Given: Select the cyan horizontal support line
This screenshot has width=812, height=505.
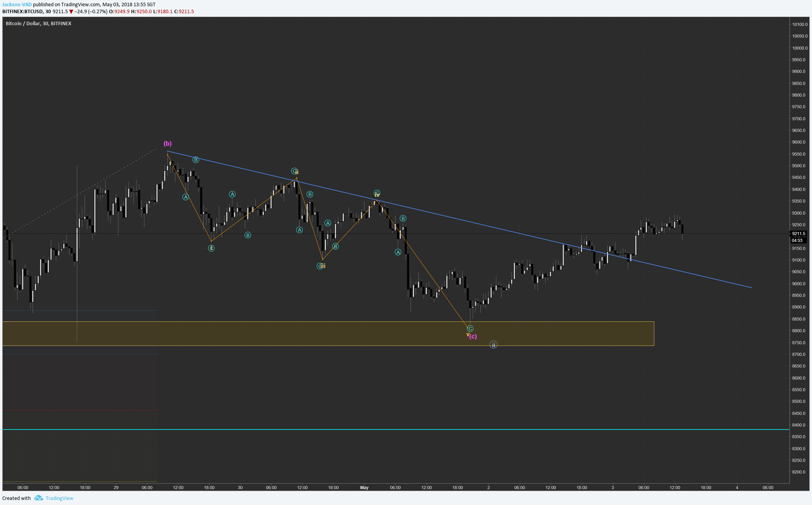Looking at the screenshot, I should 396,430.
